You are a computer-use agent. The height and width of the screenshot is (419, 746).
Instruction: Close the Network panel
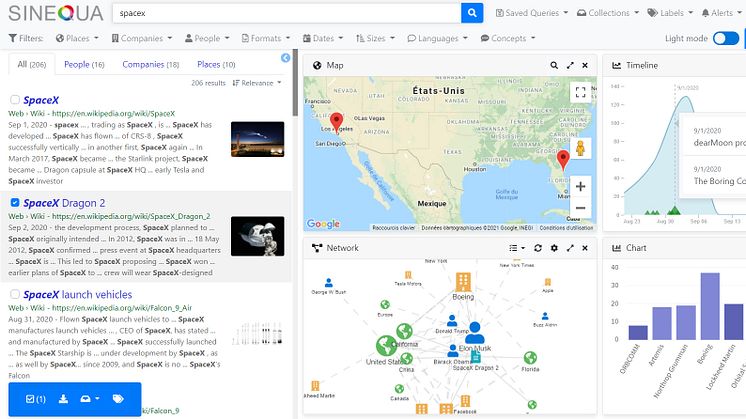[585, 248]
